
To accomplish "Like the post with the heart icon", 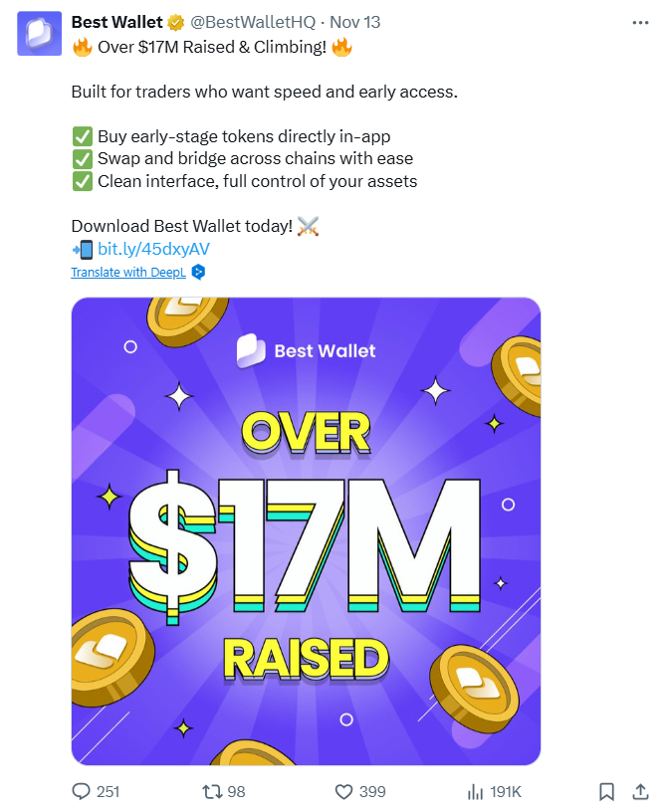I will click(x=344, y=791).
